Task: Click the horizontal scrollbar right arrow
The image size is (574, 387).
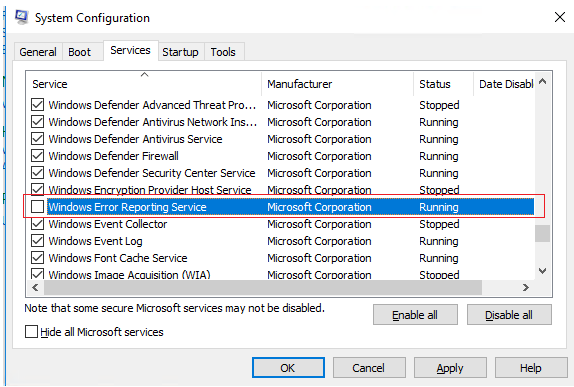Action: point(526,287)
